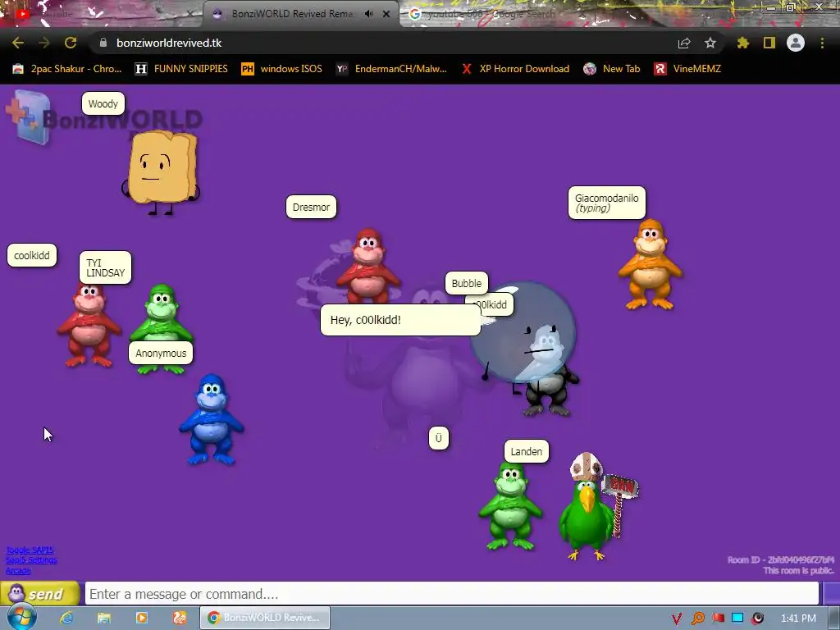Click the orange magnifier tray icon
The image size is (840, 630).
pyautogui.click(x=697, y=619)
